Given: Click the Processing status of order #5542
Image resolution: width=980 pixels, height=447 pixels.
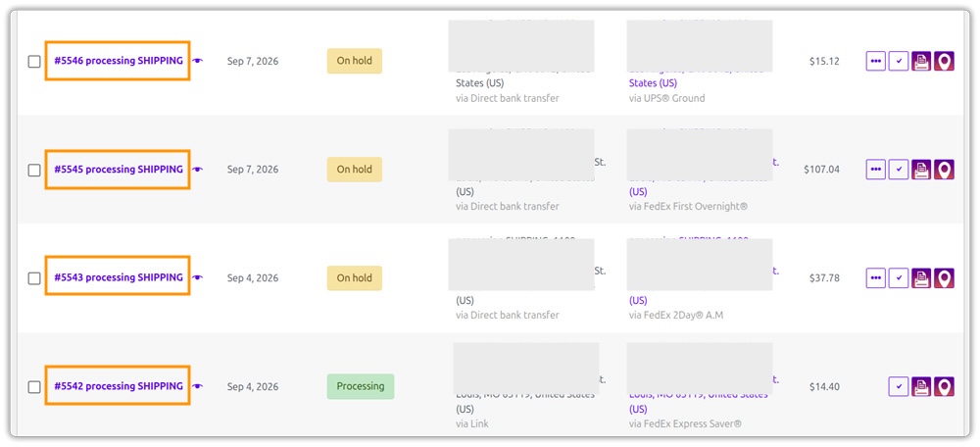Looking at the screenshot, I should [x=361, y=386].
